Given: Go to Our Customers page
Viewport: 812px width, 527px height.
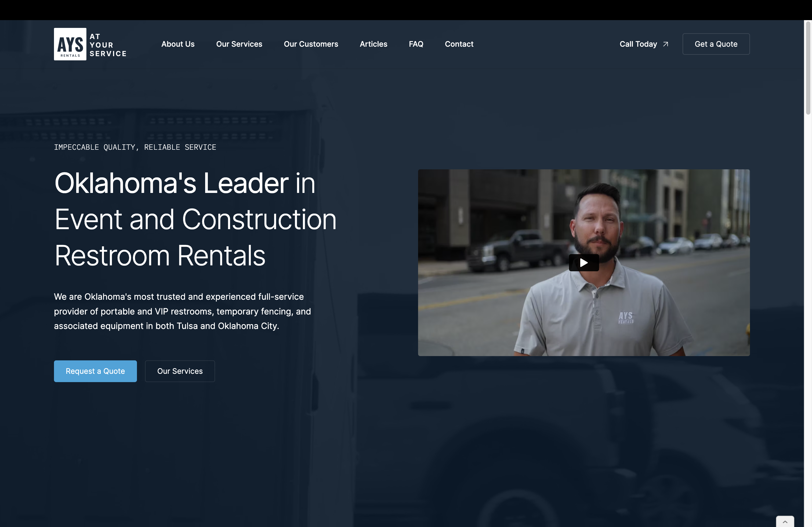Looking at the screenshot, I should [x=311, y=44].
